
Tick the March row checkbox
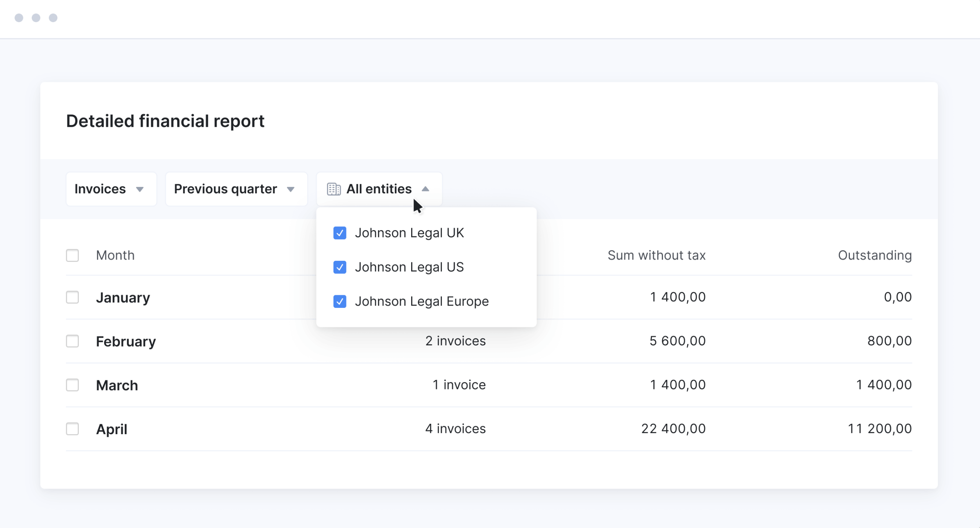[x=72, y=385]
